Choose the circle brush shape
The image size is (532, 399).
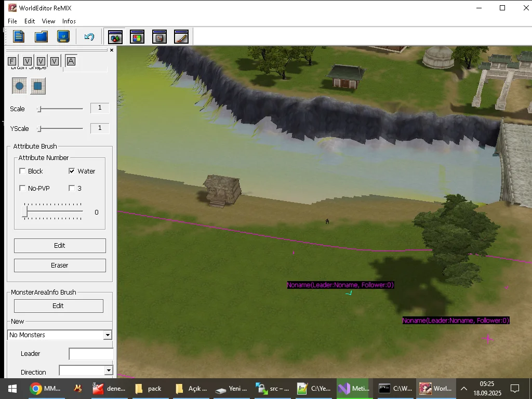click(19, 86)
